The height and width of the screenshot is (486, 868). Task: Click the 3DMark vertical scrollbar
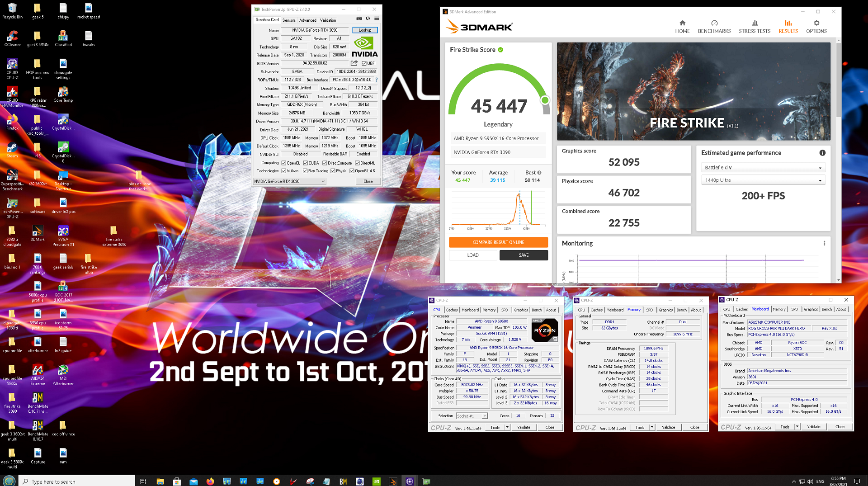839,79
